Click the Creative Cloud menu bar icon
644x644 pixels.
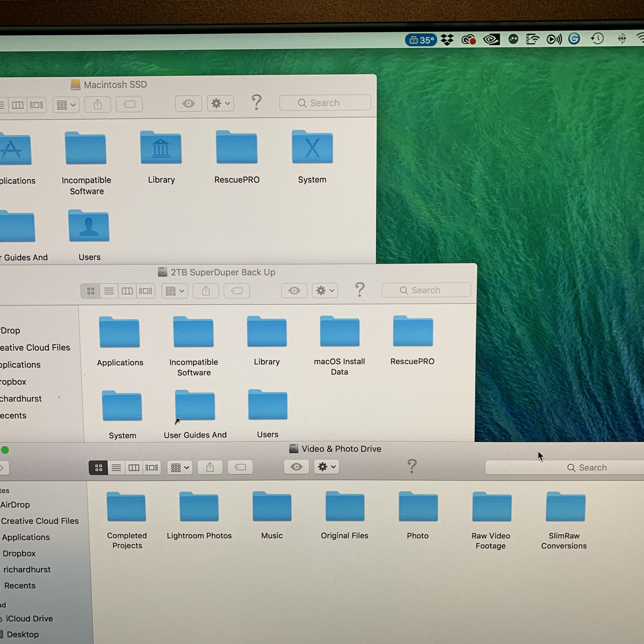[x=468, y=40]
